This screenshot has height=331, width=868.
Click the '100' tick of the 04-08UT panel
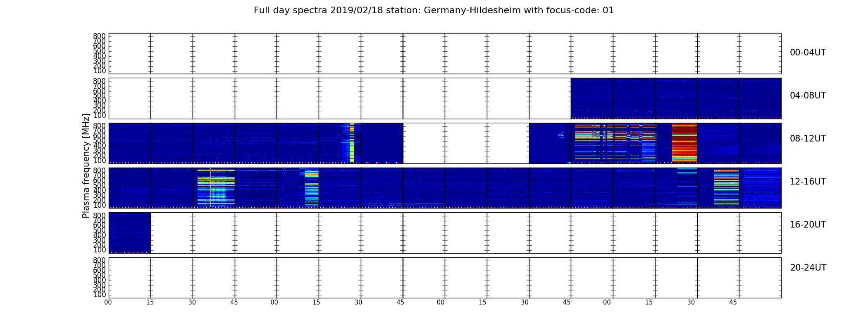point(99,115)
